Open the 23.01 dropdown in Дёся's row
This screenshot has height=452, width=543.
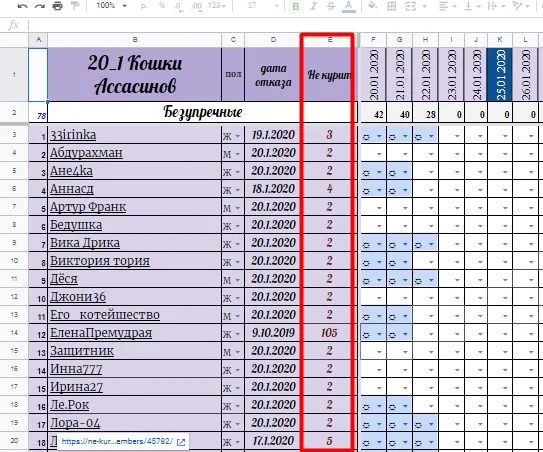click(x=457, y=280)
